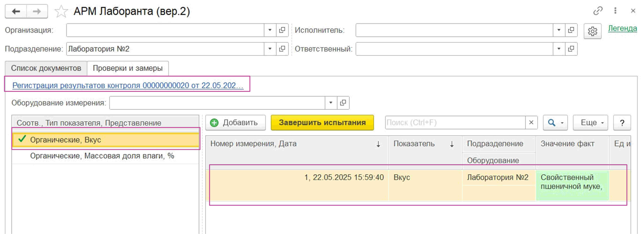
Task: Click the Завершить испытания button
Action: coord(322,123)
